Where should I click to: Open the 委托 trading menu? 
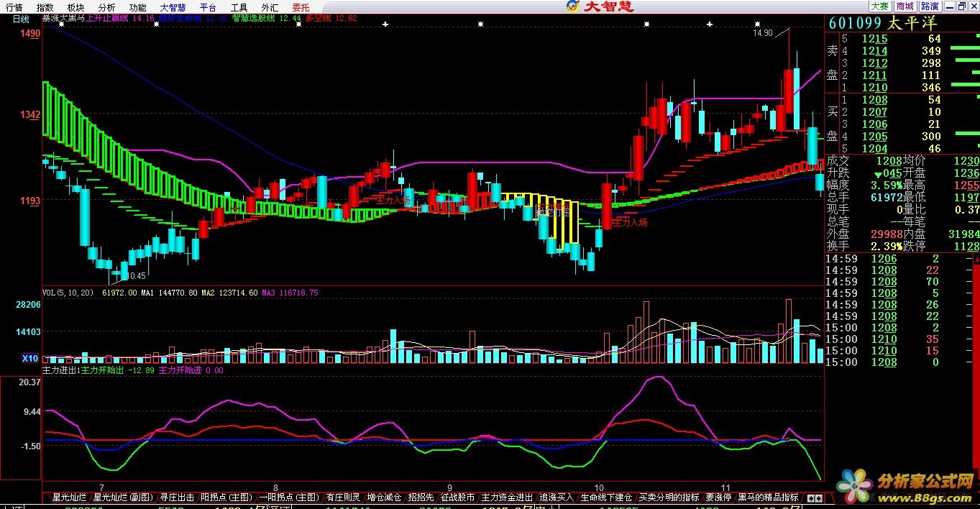[x=301, y=6]
